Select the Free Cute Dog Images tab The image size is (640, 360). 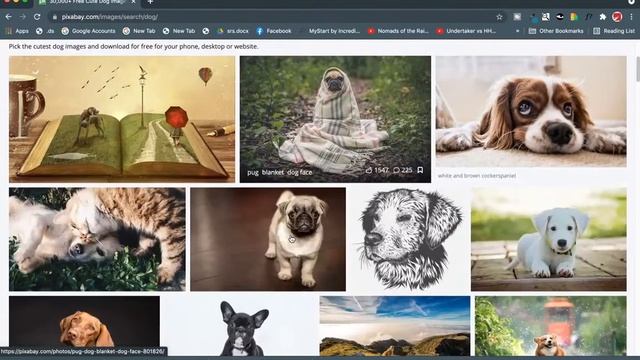87,2
